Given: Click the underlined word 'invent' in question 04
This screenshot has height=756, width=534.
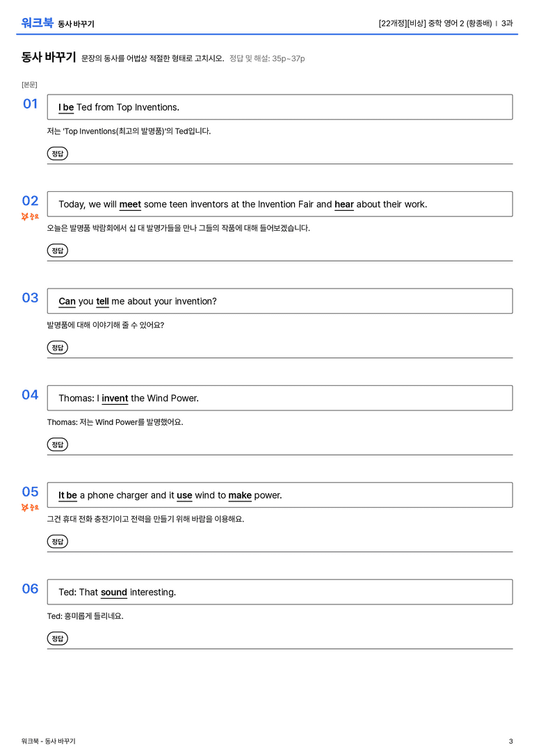Looking at the screenshot, I should [115, 399].
